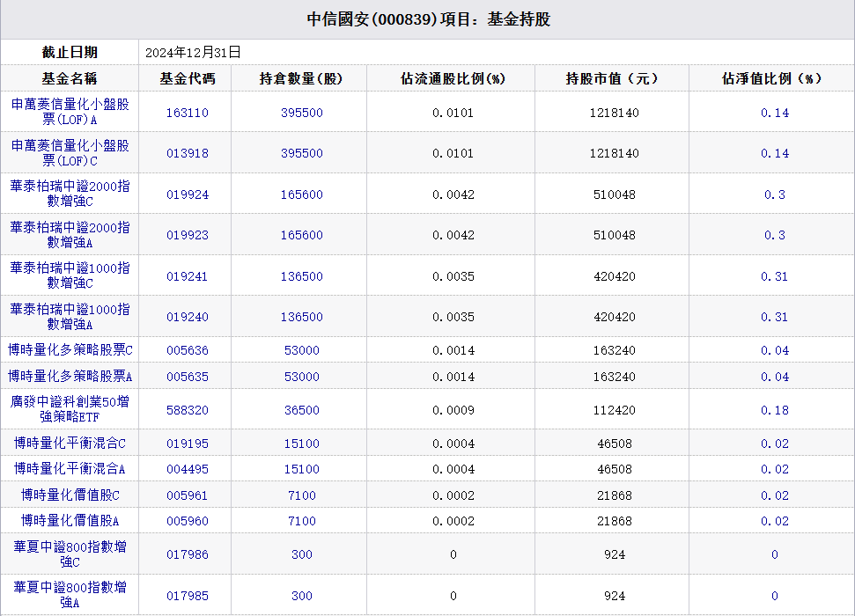Image resolution: width=855 pixels, height=616 pixels.
Task: Open 博時量化多策略股票C fund link
Action: [70, 350]
